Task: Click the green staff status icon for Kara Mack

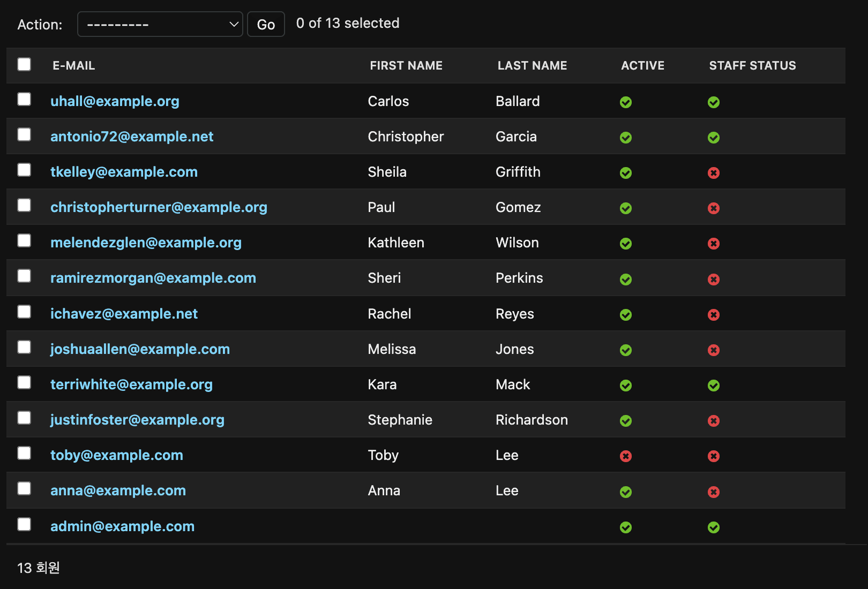Action: point(714,386)
